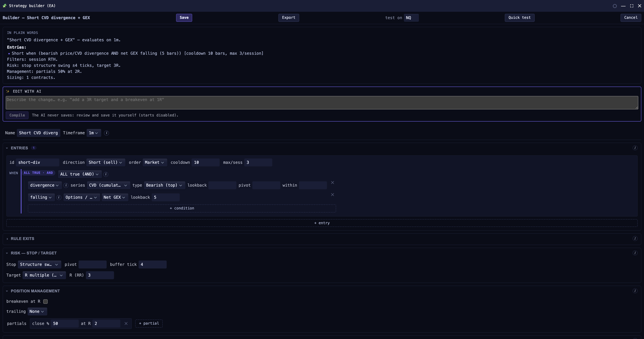The width and height of the screenshot is (644, 339).
Task: Click the Export button
Action: coord(289,18)
